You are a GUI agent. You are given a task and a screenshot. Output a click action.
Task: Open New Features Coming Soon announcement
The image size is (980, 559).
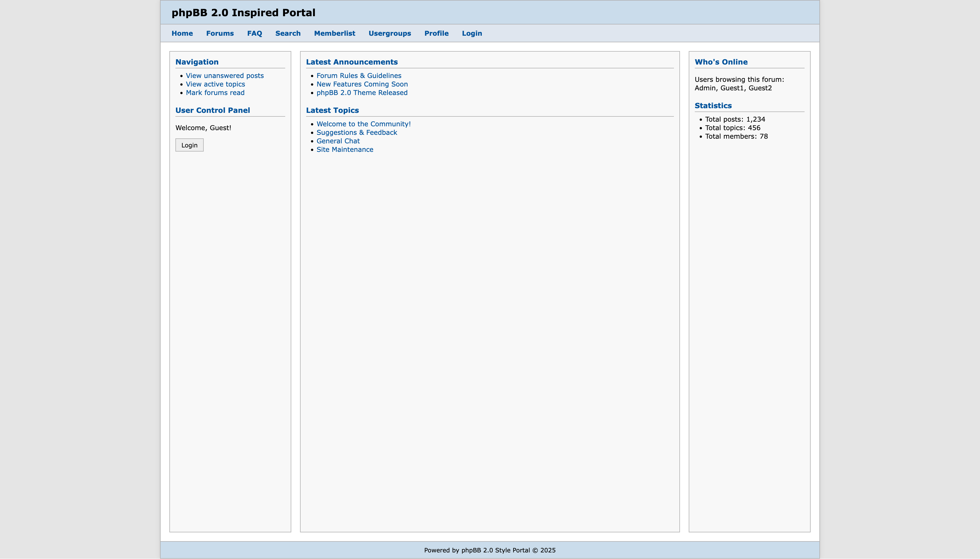click(362, 84)
